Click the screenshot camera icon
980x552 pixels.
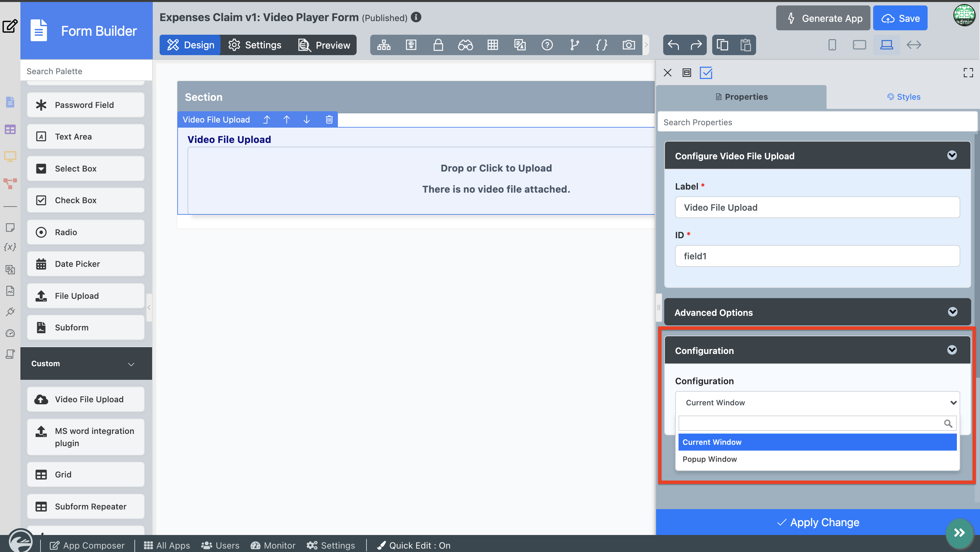[x=628, y=45]
